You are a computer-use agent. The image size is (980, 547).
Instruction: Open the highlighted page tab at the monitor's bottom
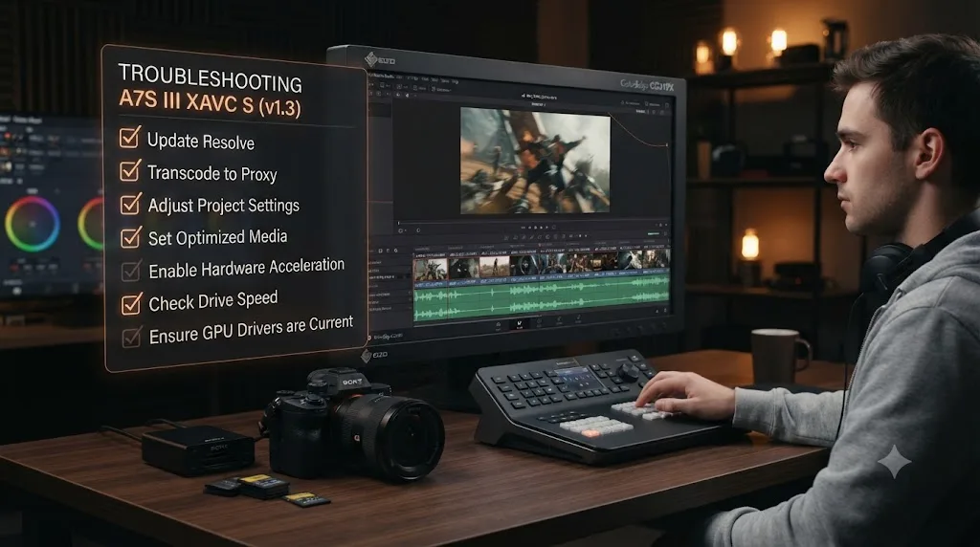(x=519, y=324)
